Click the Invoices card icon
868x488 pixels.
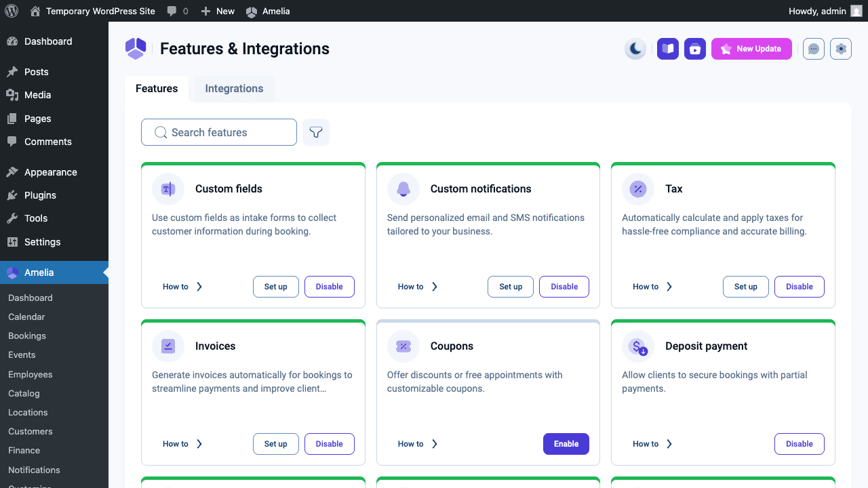pyautogui.click(x=168, y=346)
